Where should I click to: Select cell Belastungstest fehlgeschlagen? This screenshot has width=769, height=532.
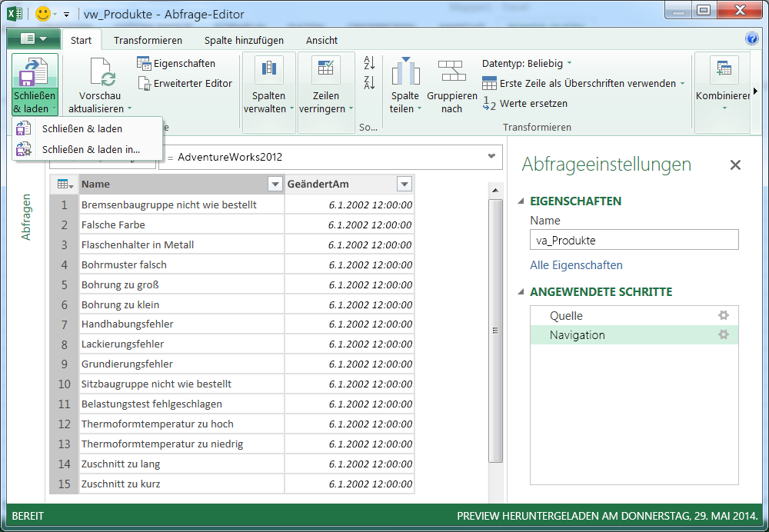[x=181, y=404]
